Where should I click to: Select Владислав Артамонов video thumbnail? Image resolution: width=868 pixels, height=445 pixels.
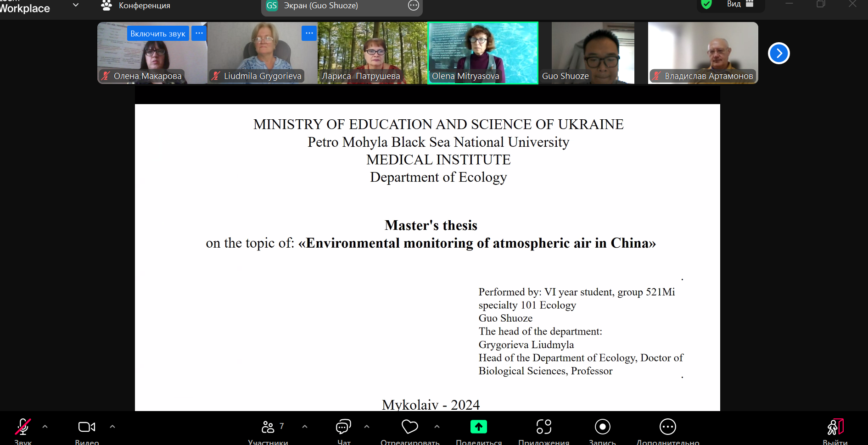(703, 53)
